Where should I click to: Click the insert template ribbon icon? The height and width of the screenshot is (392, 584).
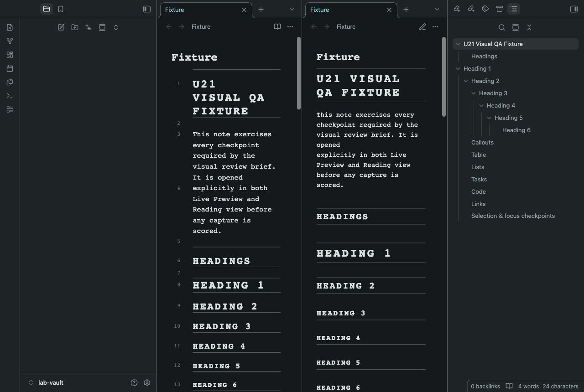pos(10,82)
